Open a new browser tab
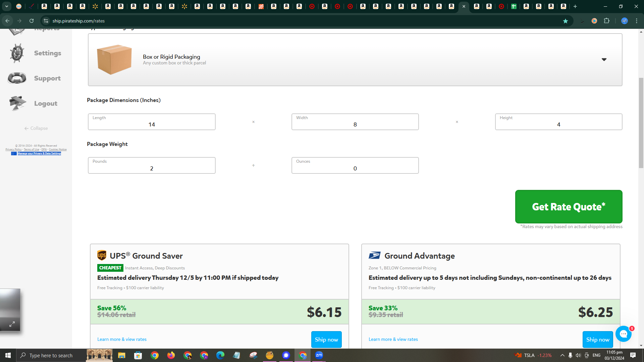The width and height of the screenshot is (644, 362). (575, 6)
